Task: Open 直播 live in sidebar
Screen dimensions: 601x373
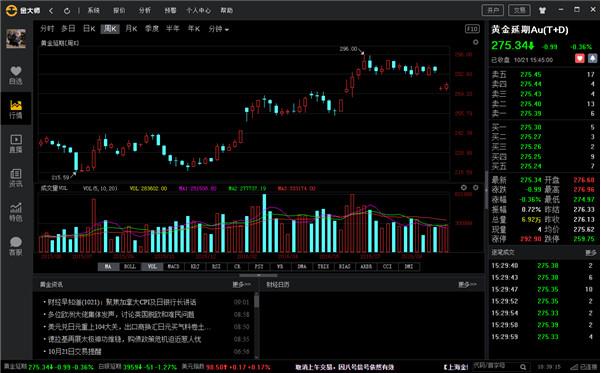Action: [x=16, y=143]
